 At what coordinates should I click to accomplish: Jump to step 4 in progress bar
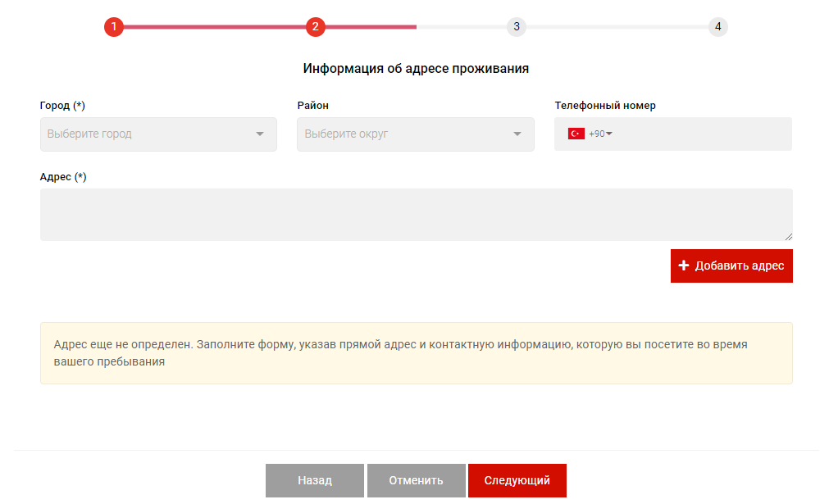click(x=718, y=27)
